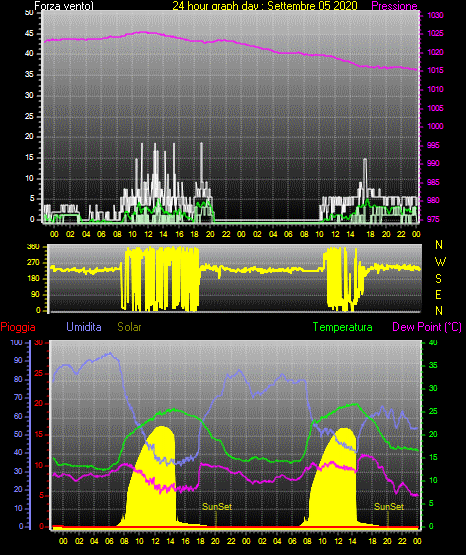
Task: Click the magenta 'Pressione' label
Action: point(394,6)
